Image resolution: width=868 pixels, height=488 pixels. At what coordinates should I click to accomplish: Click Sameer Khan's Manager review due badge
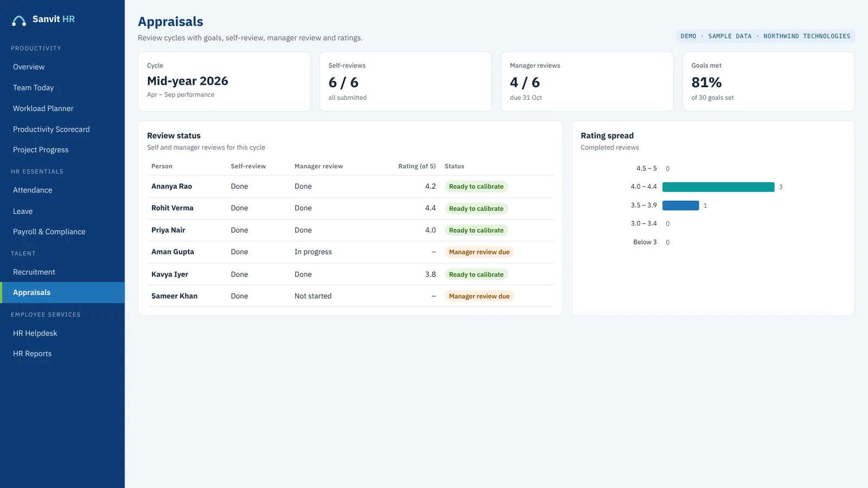click(x=480, y=296)
